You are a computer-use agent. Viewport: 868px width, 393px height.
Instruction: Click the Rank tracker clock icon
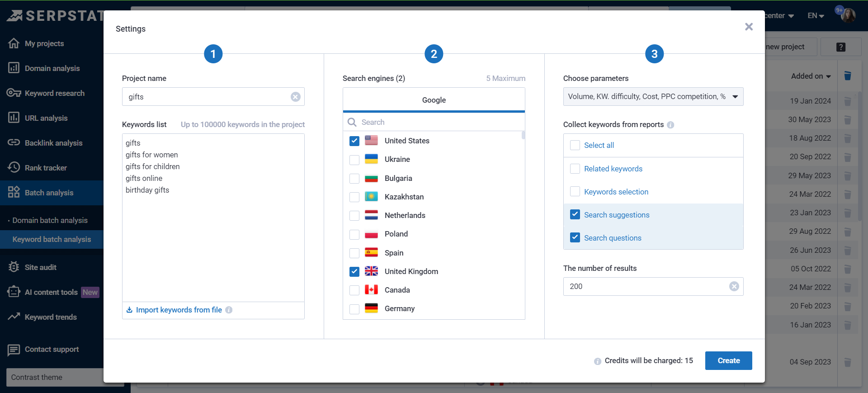(14, 168)
